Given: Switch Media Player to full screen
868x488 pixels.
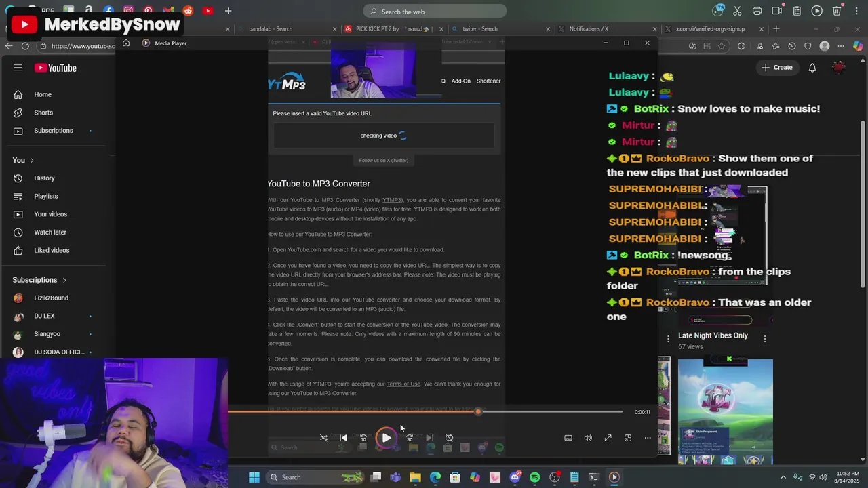Looking at the screenshot, I should click(x=608, y=438).
